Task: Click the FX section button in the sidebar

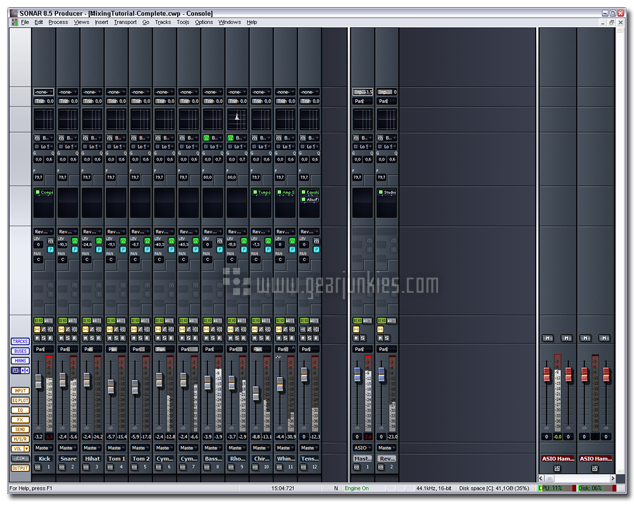Action: (20, 420)
